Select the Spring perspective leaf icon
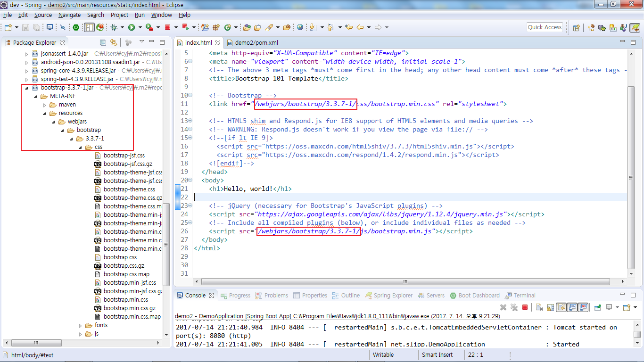 635,28
